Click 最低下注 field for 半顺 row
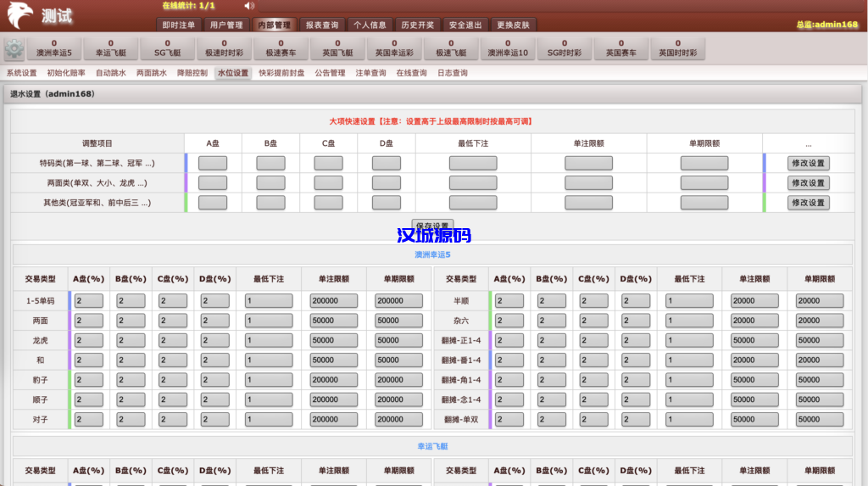This screenshot has height=486, width=868. click(x=690, y=301)
